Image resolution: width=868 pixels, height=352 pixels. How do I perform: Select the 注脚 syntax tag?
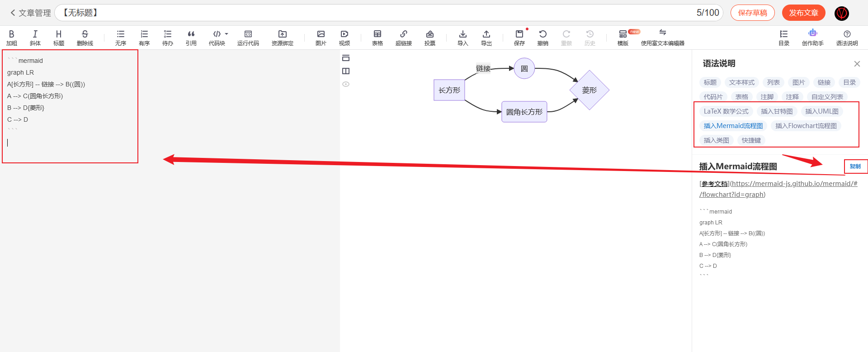[x=767, y=97]
